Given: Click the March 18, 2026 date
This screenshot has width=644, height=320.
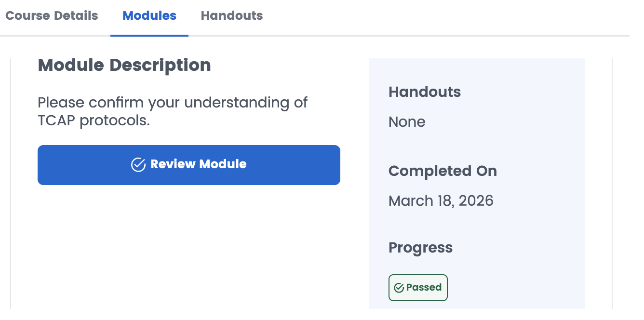Looking at the screenshot, I should (441, 200).
